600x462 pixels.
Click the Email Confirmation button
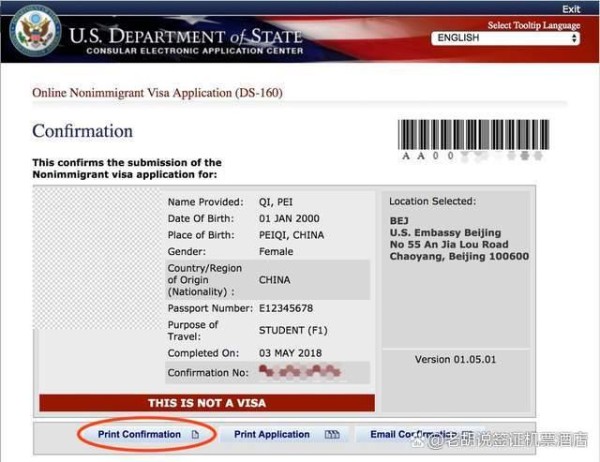pos(420,434)
